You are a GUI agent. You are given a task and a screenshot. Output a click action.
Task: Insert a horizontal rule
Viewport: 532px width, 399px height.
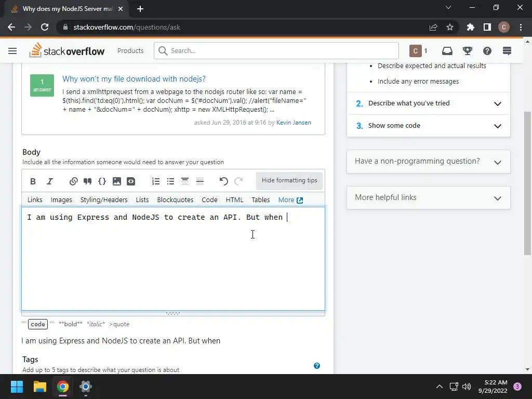tap(200, 181)
